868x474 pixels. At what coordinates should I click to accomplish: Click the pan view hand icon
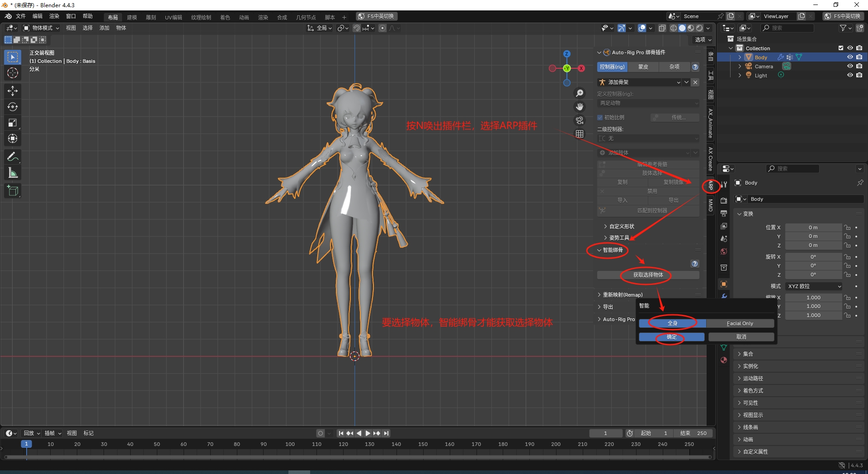pos(580,107)
